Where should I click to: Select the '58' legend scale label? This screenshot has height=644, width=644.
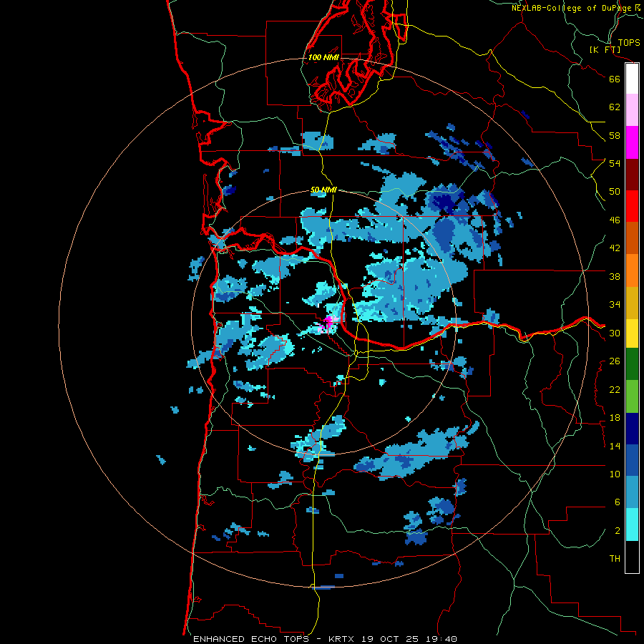[615, 135]
